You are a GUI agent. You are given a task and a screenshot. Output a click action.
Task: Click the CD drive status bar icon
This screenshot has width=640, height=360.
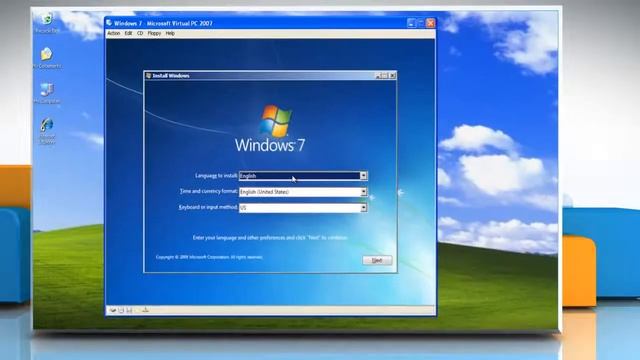(121, 310)
